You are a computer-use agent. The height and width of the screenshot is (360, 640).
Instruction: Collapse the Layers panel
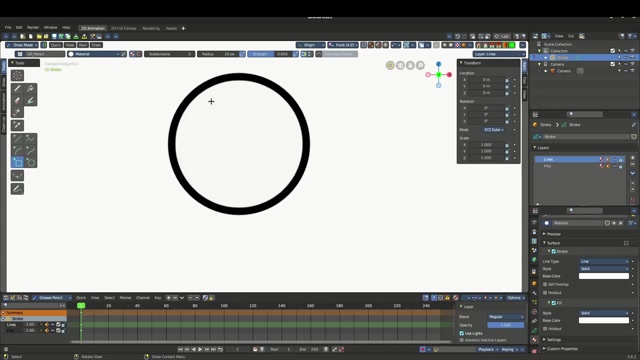(x=543, y=148)
